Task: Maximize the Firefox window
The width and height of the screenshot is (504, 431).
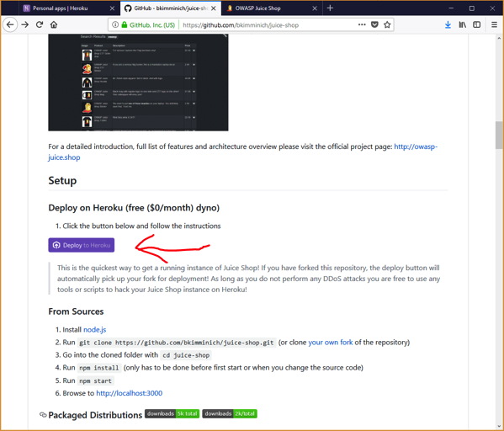Action: coord(471,8)
